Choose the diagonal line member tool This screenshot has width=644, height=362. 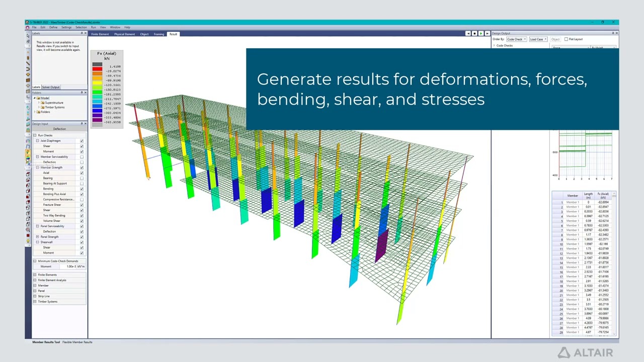[28, 63]
